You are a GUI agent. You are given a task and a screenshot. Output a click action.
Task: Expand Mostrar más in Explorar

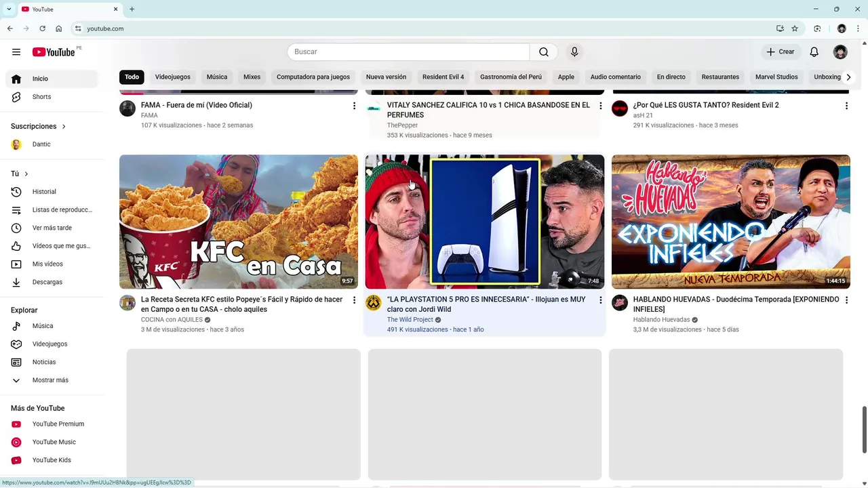click(52, 380)
